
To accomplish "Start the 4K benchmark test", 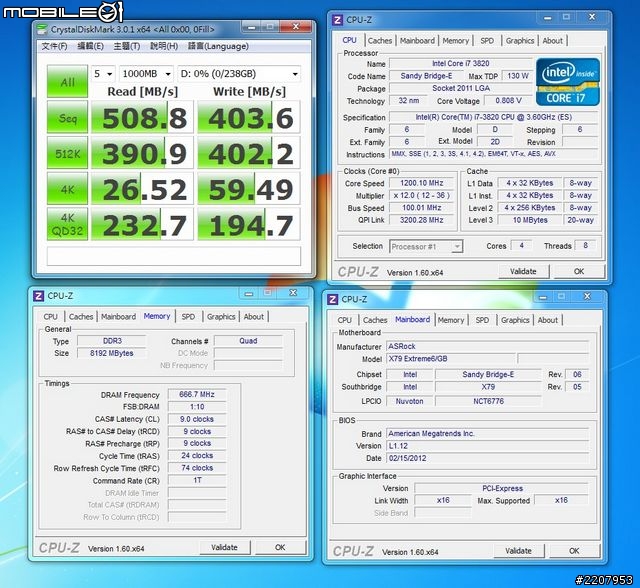I will pyautogui.click(x=67, y=189).
